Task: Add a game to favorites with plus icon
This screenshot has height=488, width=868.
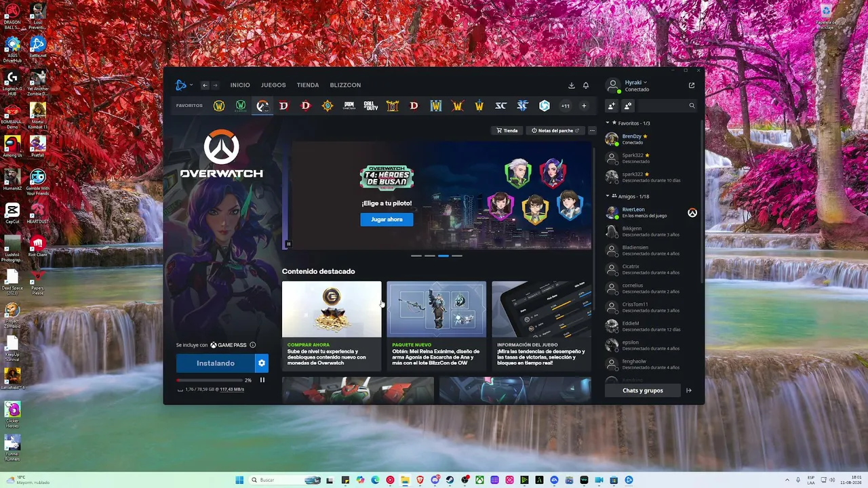Action: (x=584, y=106)
